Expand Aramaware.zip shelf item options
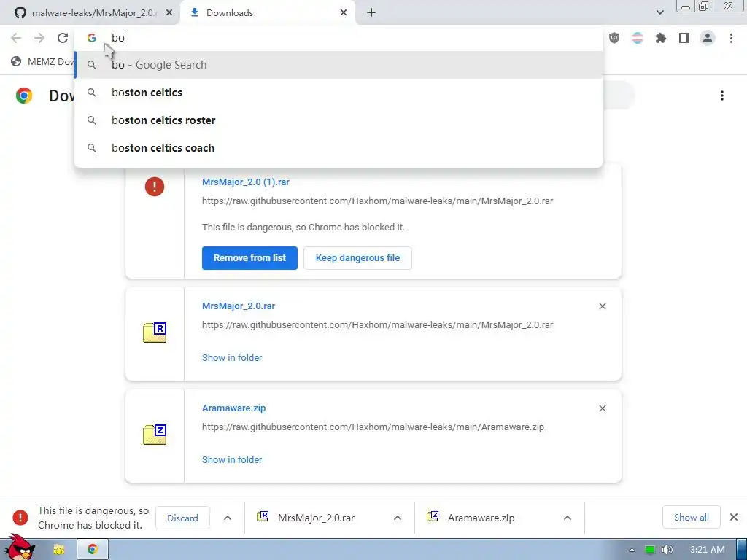 click(568, 518)
